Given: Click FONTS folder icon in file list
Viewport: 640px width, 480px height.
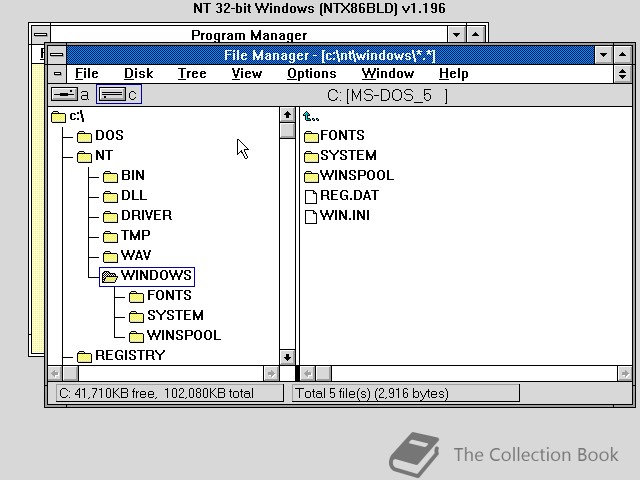Looking at the screenshot, I should pyautogui.click(x=311, y=136).
